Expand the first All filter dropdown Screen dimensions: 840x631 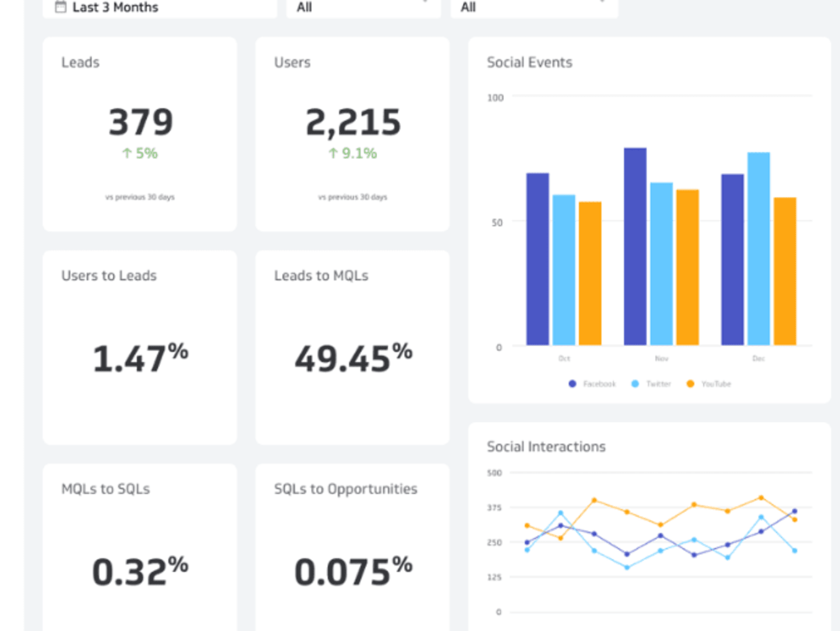coord(363,8)
